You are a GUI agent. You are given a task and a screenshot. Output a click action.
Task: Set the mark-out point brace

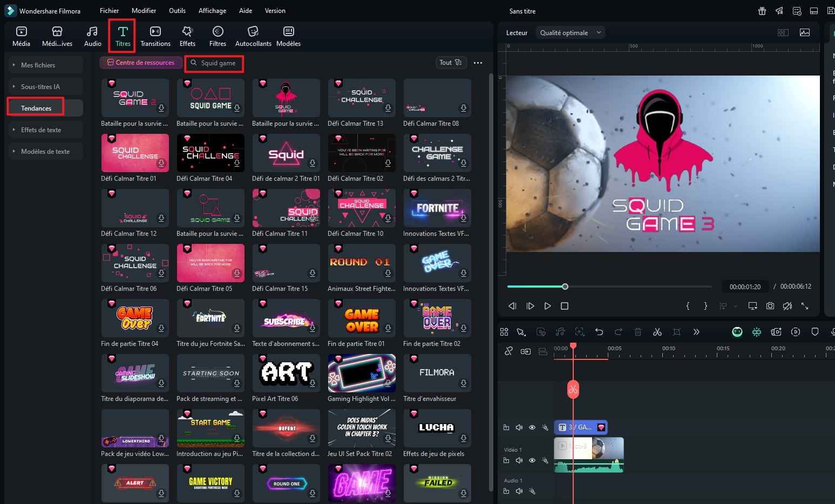coord(705,306)
